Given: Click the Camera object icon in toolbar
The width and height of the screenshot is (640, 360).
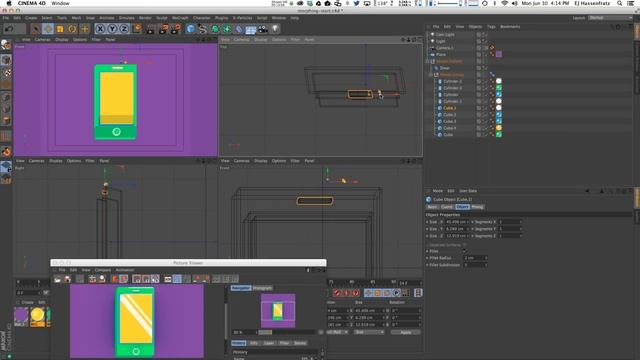Looking at the screenshot, I should coord(263,29).
